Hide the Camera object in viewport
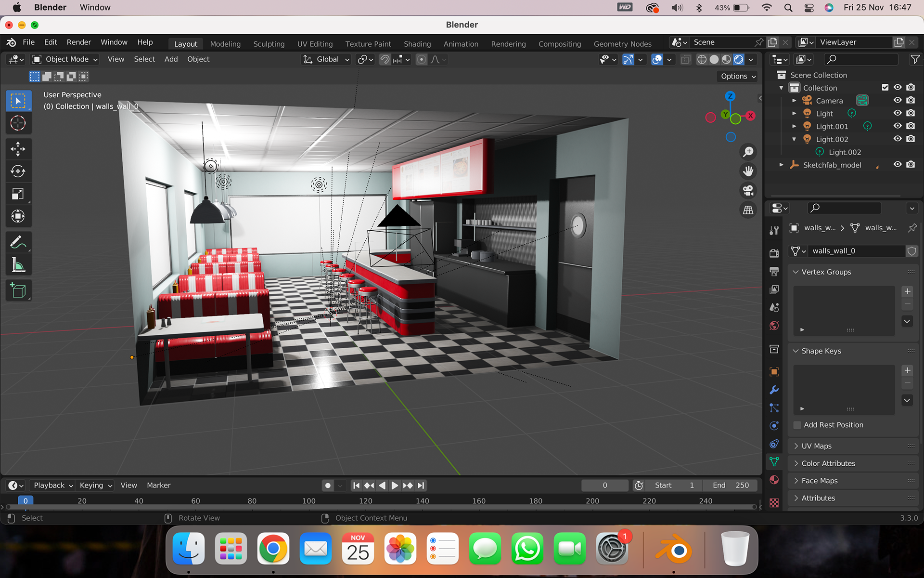 click(x=898, y=100)
